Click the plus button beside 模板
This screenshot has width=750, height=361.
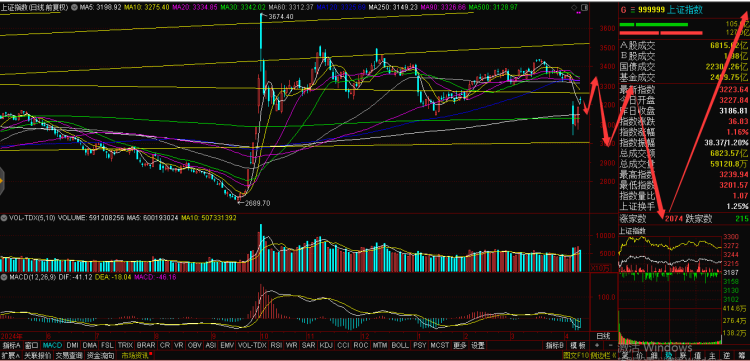click(x=597, y=345)
